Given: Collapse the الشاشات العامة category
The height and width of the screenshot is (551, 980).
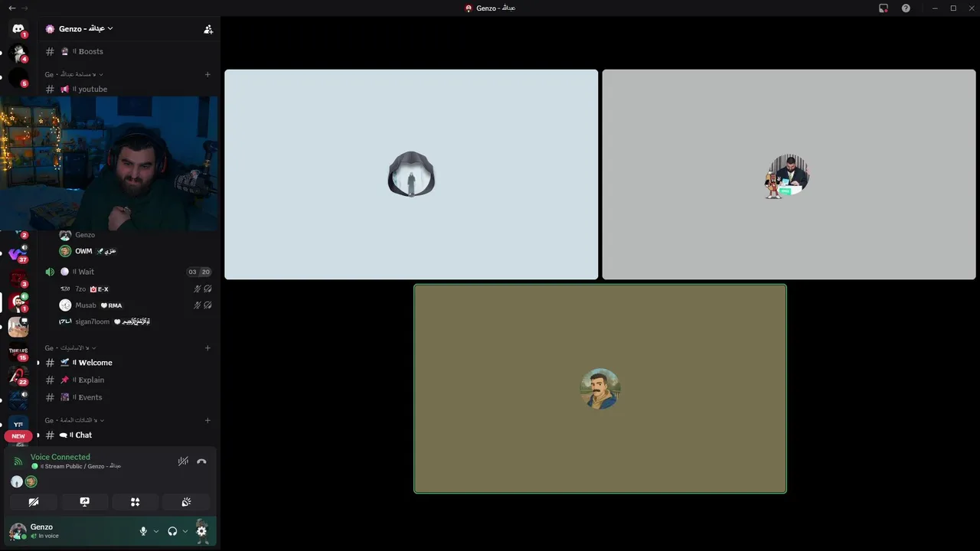Looking at the screenshot, I should (74, 420).
